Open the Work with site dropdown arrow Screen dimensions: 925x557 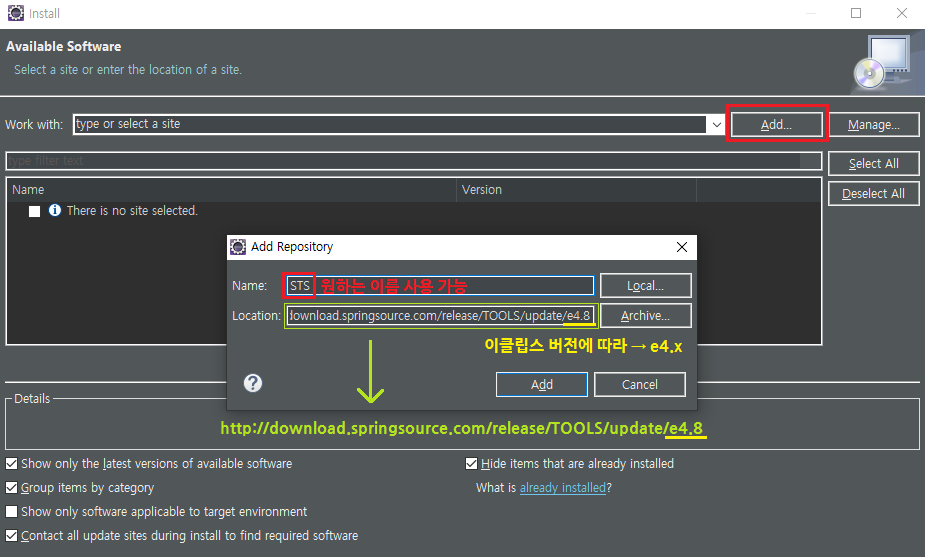pos(716,124)
